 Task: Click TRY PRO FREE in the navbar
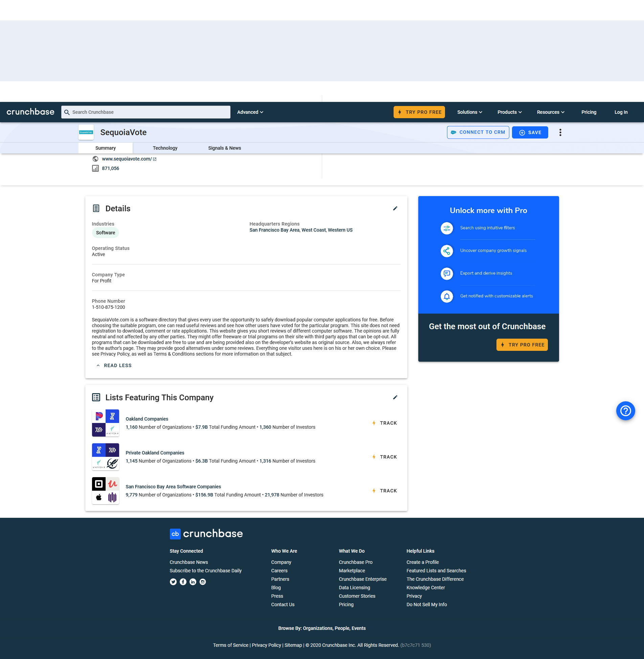point(419,112)
